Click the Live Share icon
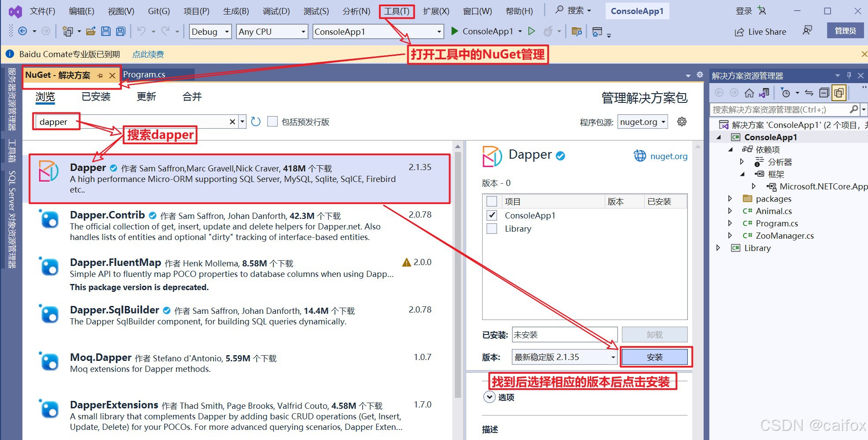Screen dimensions: 868x440 coord(760,31)
